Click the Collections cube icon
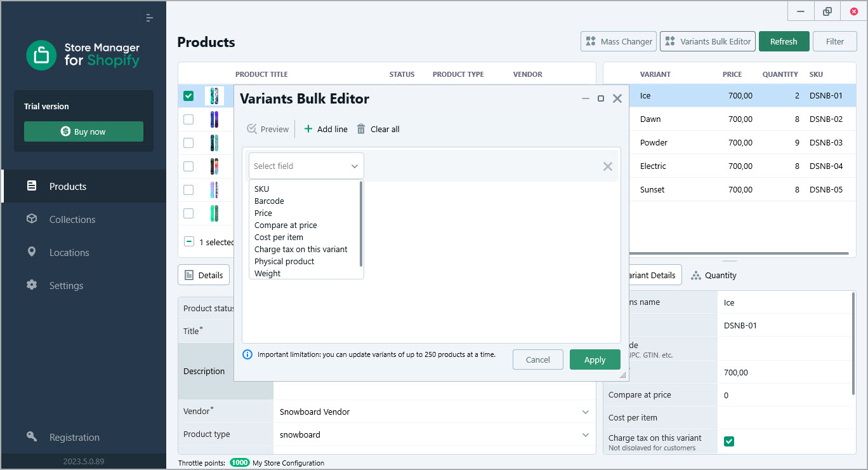This screenshot has height=470, width=868. pos(32,218)
